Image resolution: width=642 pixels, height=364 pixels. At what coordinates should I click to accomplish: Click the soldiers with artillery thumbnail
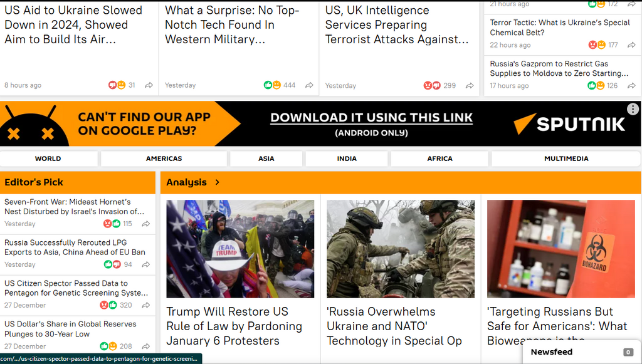point(401,249)
